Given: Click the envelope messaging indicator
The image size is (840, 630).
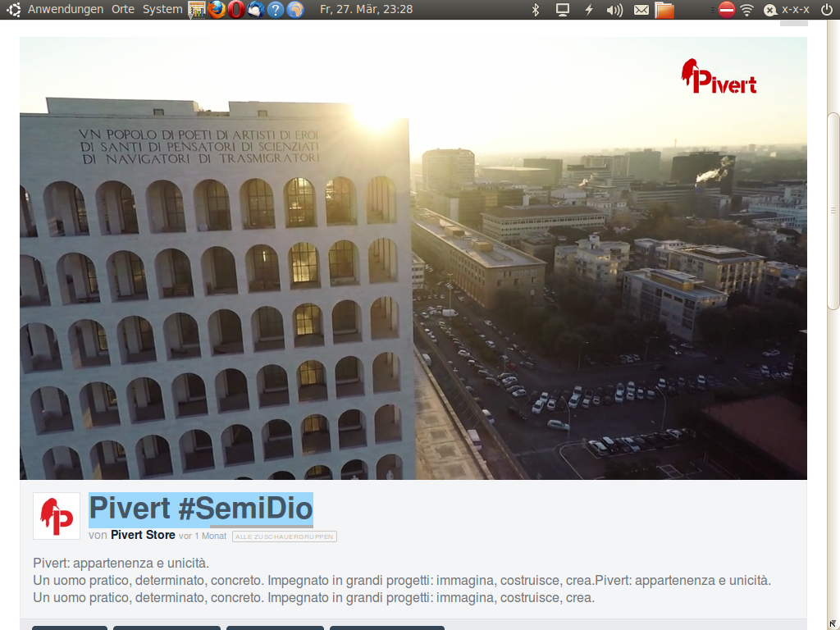Looking at the screenshot, I should (x=641, y=10).
